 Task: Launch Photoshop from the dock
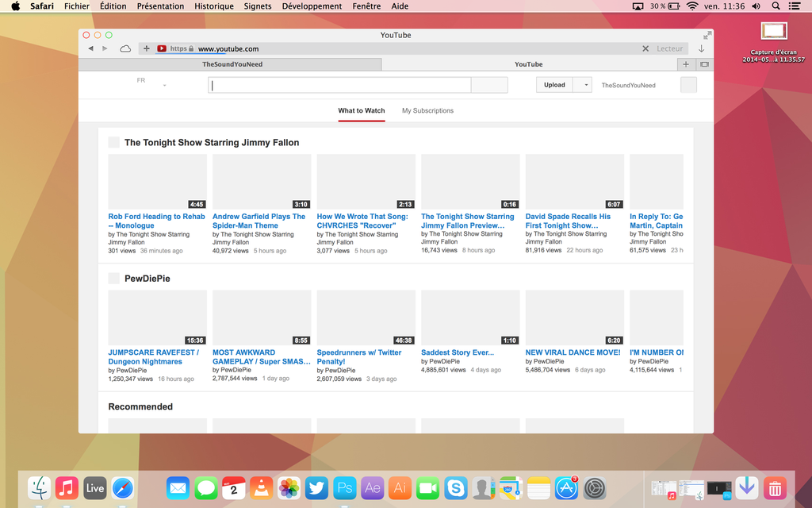coord(344,488)
